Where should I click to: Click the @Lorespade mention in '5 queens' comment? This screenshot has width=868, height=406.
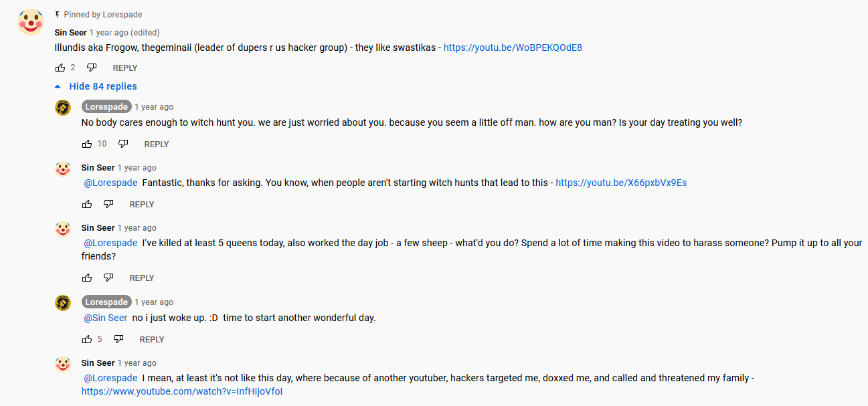point(110,243)
